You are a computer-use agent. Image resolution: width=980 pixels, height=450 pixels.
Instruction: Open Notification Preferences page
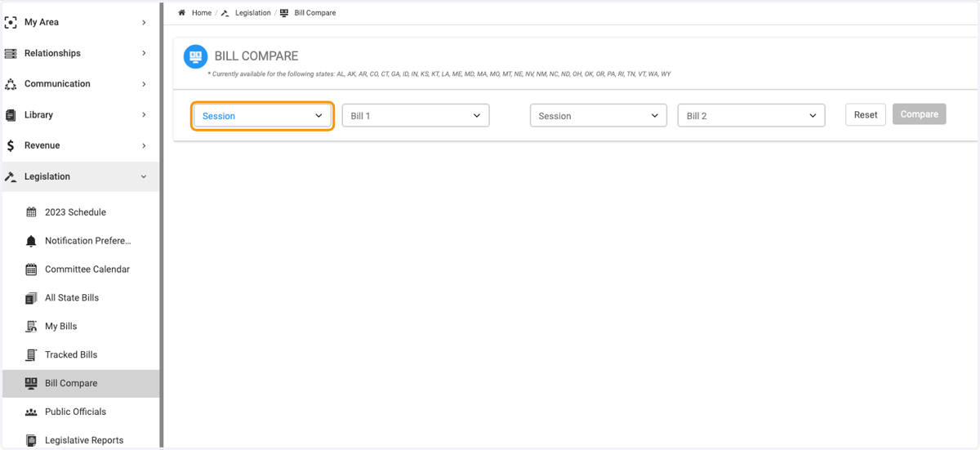(80, 241)
